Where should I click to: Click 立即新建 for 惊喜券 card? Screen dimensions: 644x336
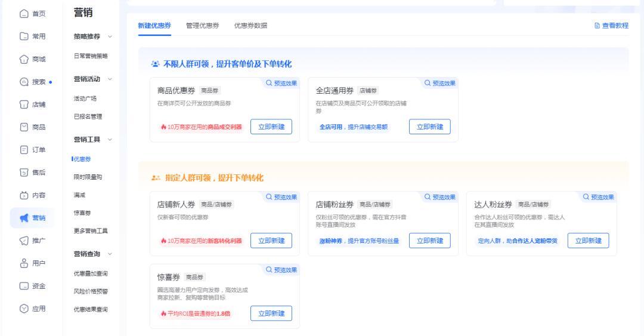pyautogui.click(x=271, y=313)
